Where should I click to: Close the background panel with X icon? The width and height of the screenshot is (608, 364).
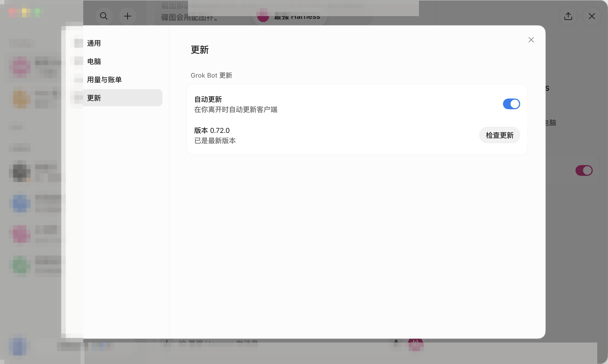click(x=592, y=16)
